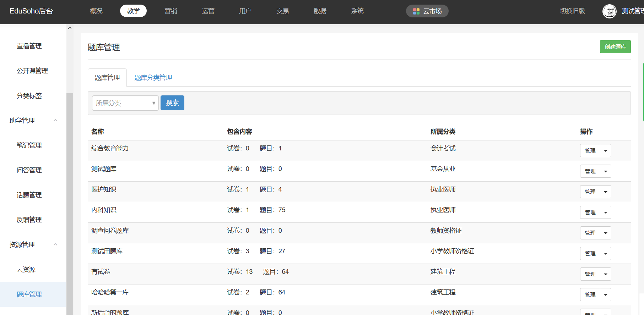Click 管理 button for 医护知识
Viewport: 644px width, 315px height.
point(590,192)
